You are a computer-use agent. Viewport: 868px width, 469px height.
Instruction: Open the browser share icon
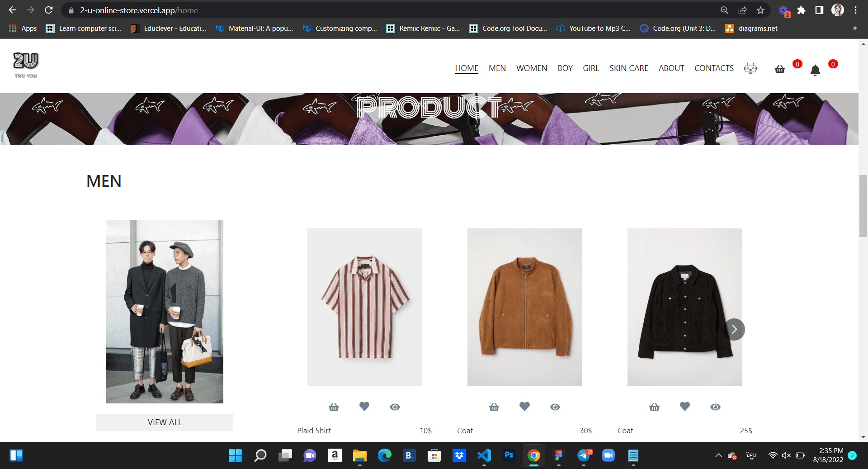pyautogui.click(x=742, y=10)
